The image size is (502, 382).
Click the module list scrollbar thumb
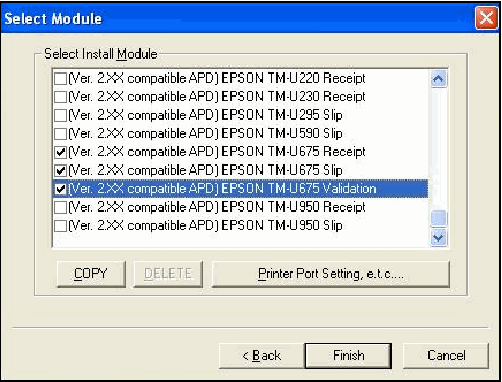click(438, 219)
